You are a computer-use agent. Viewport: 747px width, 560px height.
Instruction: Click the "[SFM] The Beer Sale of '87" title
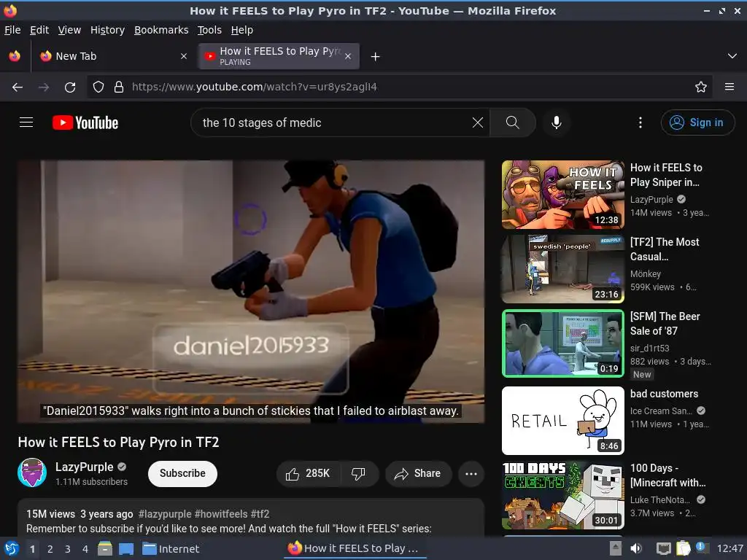tap(665, 323)
